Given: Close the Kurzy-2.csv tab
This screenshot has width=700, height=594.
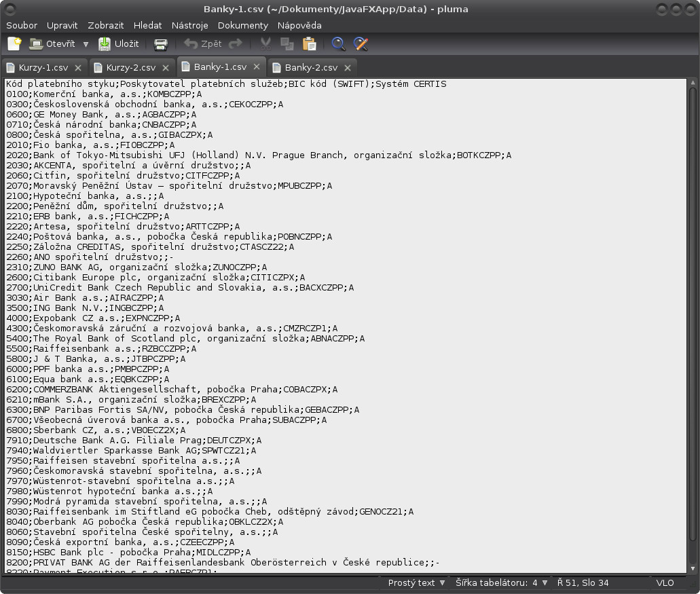Looking at the screenshot, I should (x=166, y=68).
